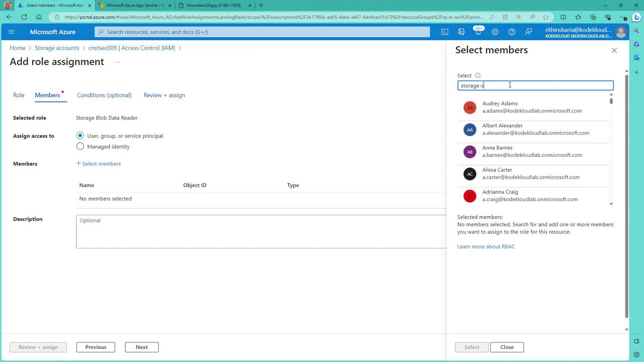Click the favorite star in address bar
Image resolution: width=644 pixels, height=362 pixels.
click(x=545, y=17)
